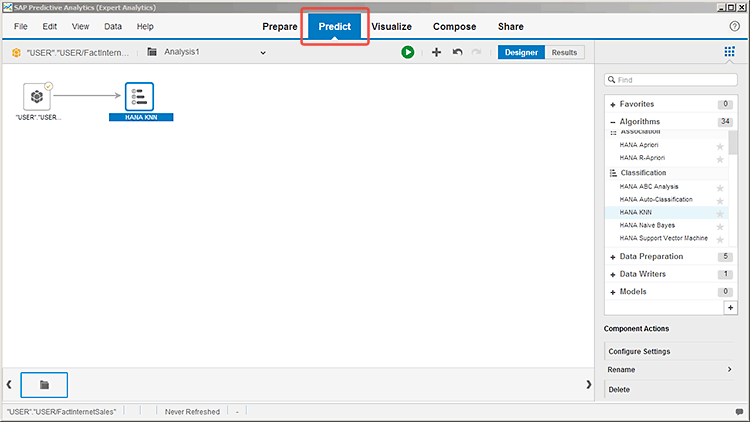The image size is (750, 422).
Task: Collapse the Algorithms section
Action: coord(613,122)
